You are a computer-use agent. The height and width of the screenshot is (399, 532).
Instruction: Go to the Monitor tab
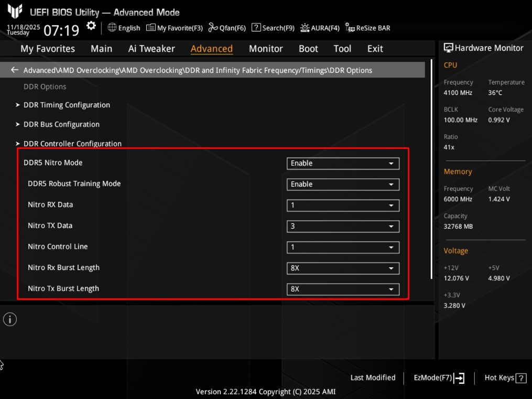coord(266,49)
